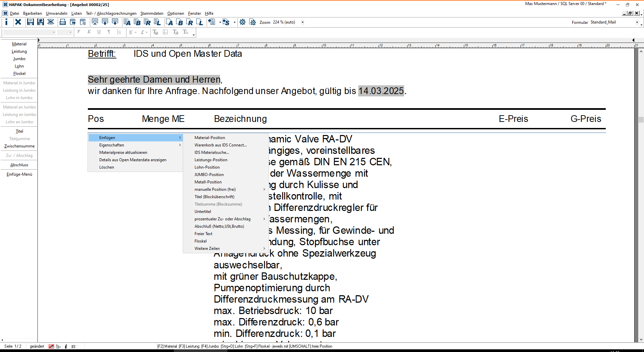The width and height of the screenshot is (644, 352).
Task: Click the document settings gear icon
Action: click(x=253, y=22)
